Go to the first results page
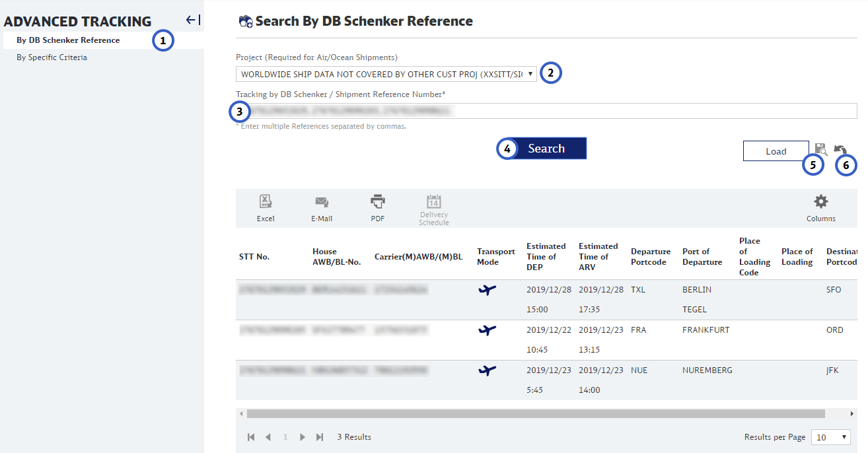 point(251,437)
